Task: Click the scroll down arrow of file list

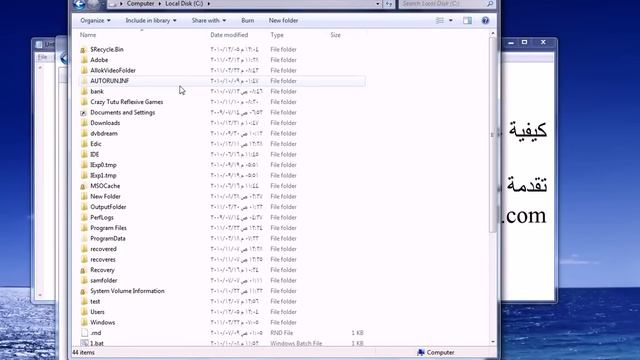Action: click(493, 342)
